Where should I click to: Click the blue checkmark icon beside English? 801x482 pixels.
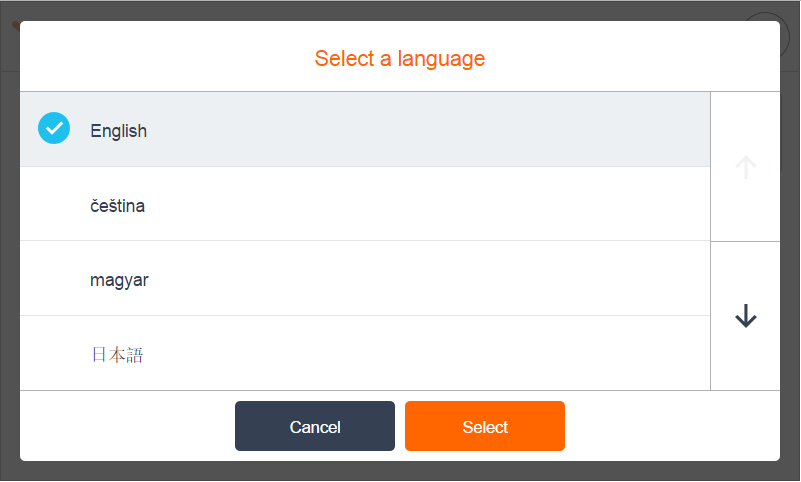pyautogui.click(x=54, y=129)
